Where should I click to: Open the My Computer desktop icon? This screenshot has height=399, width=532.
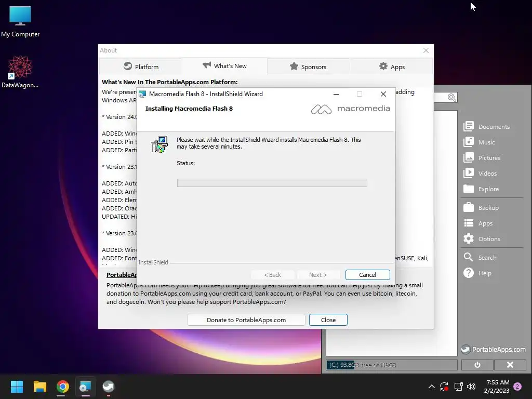point(20,21)
